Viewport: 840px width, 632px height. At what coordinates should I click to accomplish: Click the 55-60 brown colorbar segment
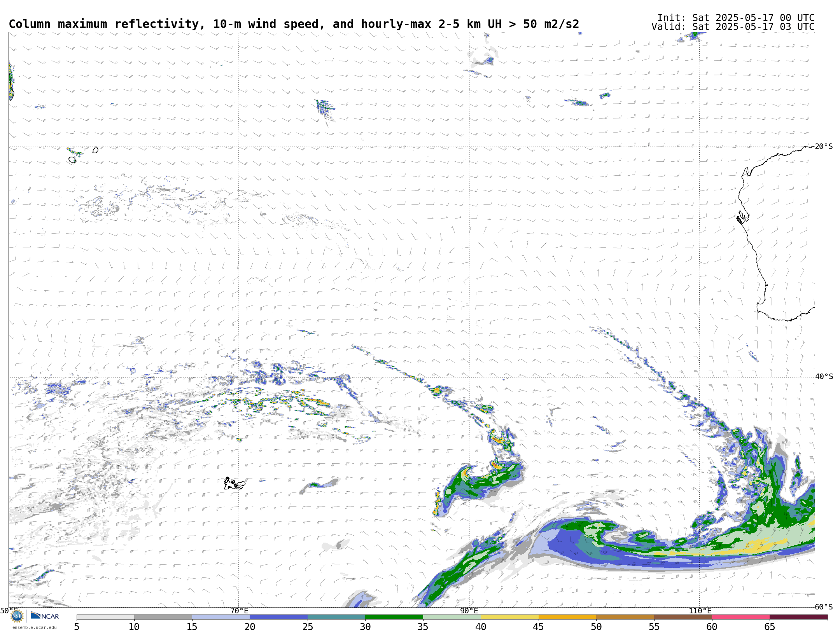coord(683,617)
